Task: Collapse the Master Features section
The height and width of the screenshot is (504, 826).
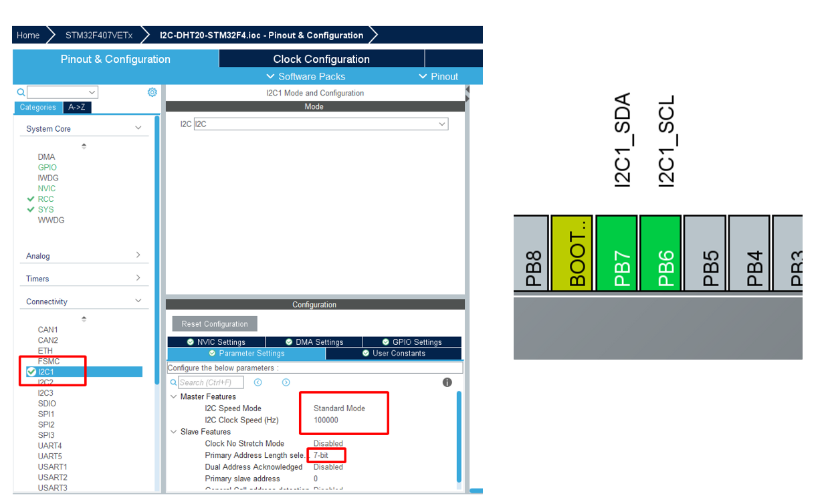Action: pos(174,397)
